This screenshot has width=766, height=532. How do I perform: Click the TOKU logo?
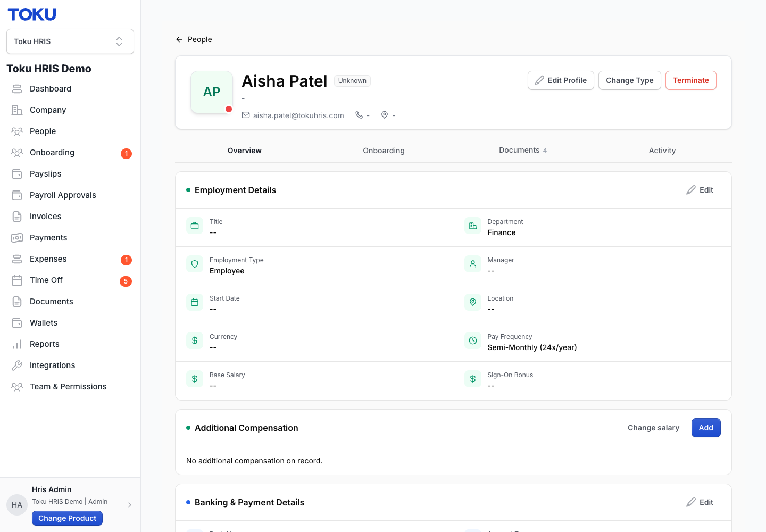click(x=32, y=14)
